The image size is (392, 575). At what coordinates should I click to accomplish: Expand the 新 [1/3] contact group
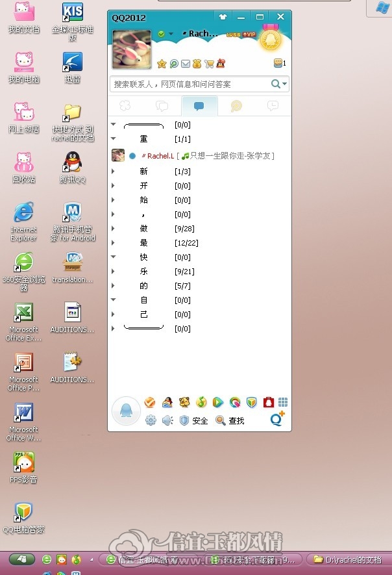pyautogui.click(x=113, y=172)
